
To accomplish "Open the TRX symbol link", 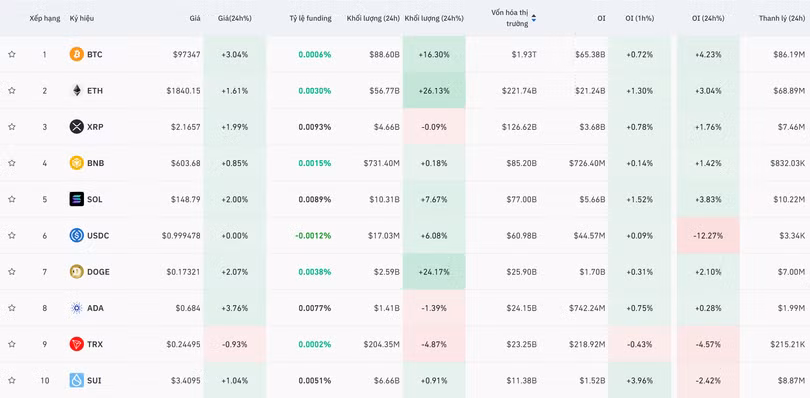I will tap(95, 344).
